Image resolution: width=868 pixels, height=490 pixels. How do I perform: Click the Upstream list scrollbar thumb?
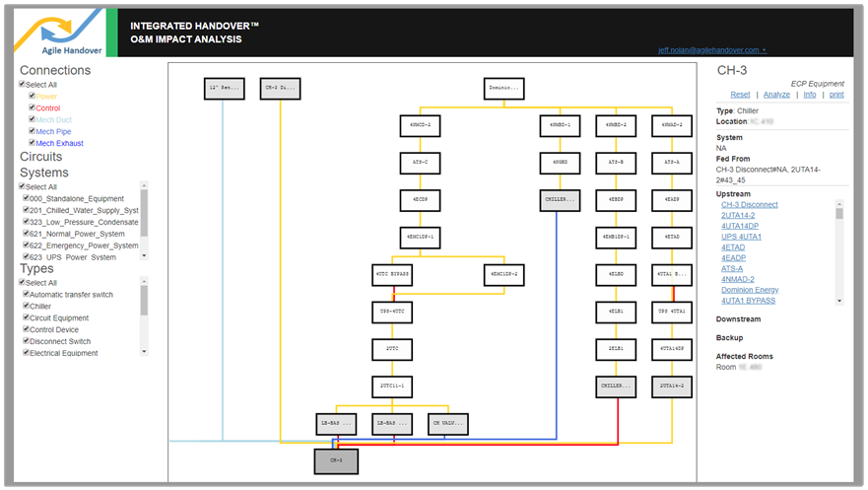[x=839, y=214]
